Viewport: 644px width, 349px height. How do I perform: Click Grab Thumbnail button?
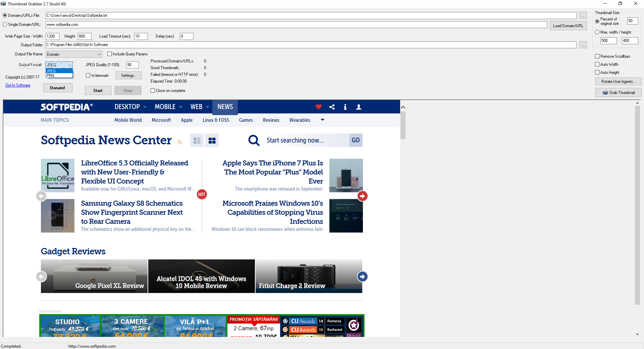point(618,93)
